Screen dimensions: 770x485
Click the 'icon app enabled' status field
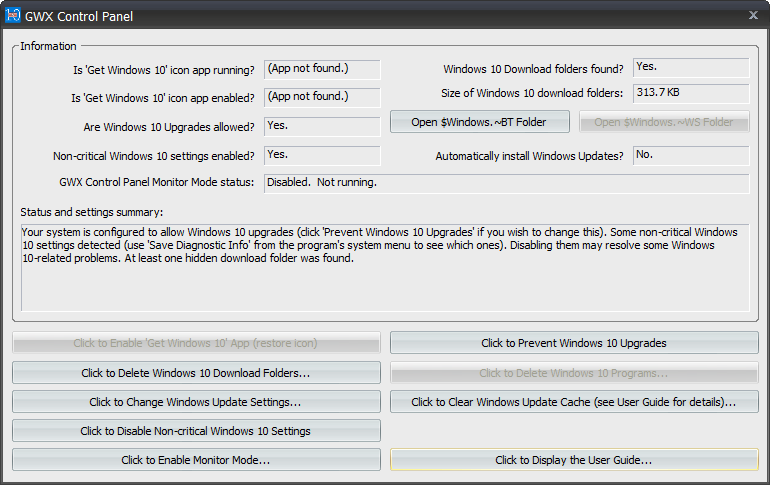(x=322, y=98)
